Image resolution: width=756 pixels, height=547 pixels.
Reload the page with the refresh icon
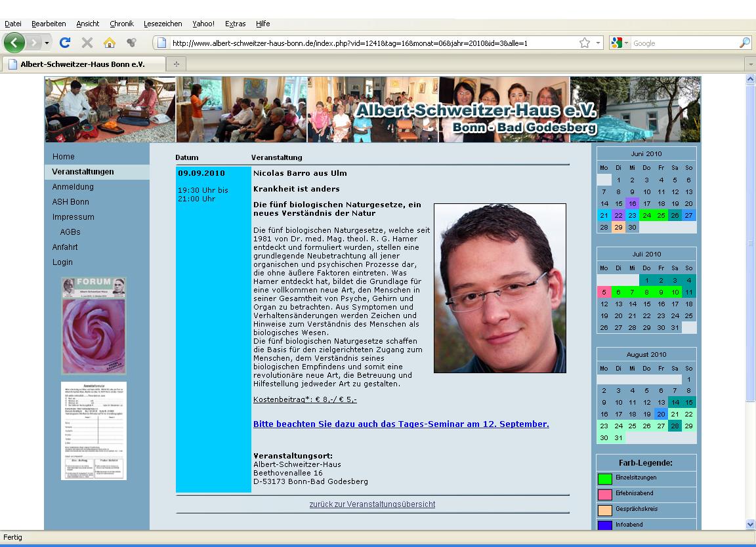pos(64,43)
